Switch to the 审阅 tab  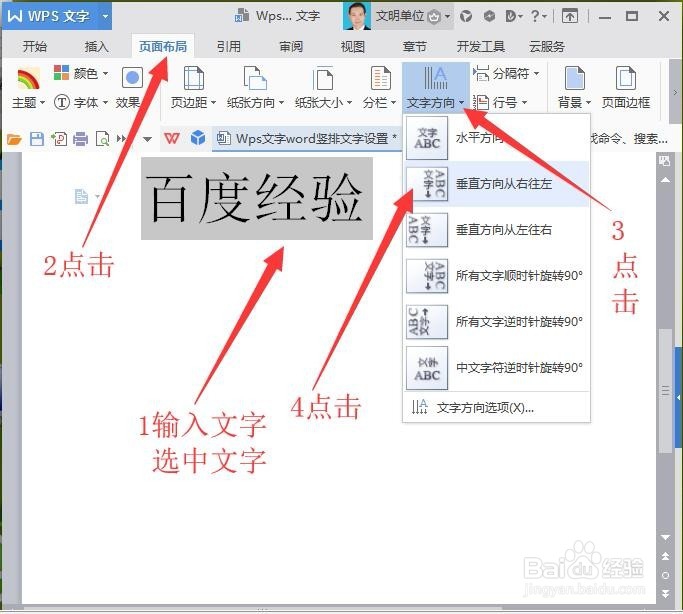(291, 46)
